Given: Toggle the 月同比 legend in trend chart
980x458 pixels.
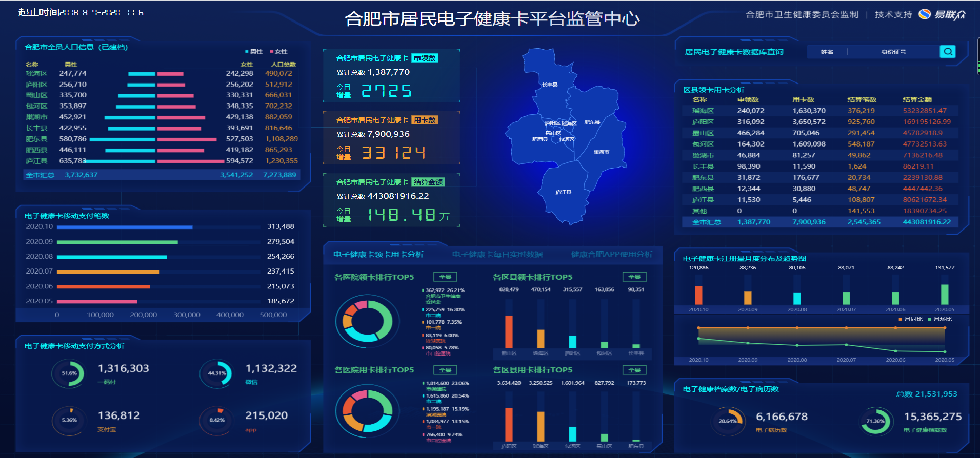Looking at the screenshot, I should pos(911,319).
